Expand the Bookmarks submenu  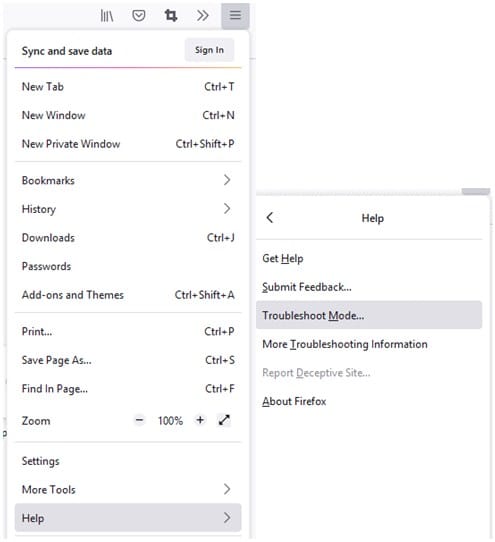[x=128, y=180]
